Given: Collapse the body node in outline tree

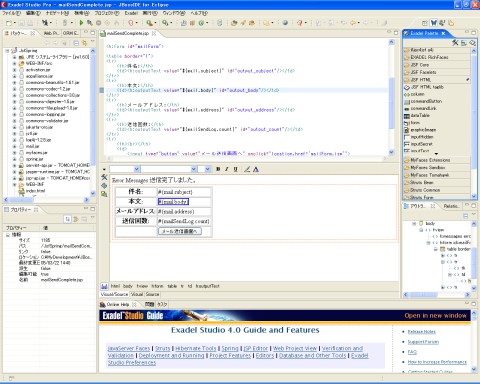Looking at the screenshot, I should coord(414,223).
